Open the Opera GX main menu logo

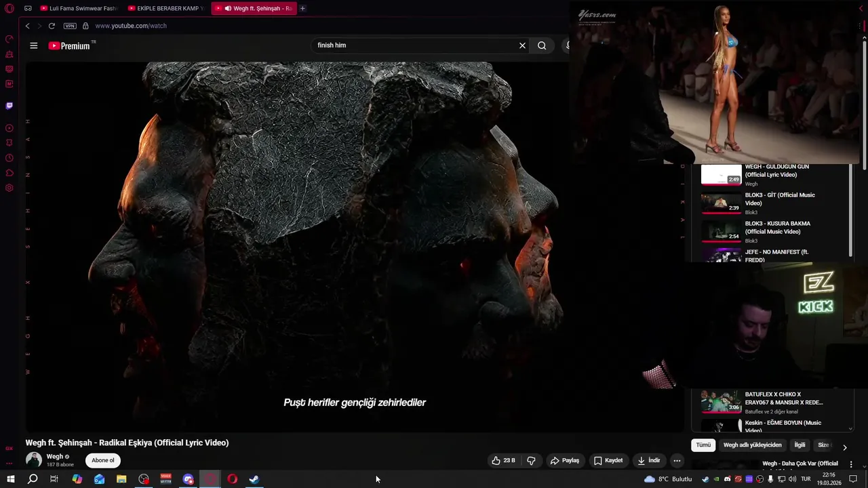(9, 8)
